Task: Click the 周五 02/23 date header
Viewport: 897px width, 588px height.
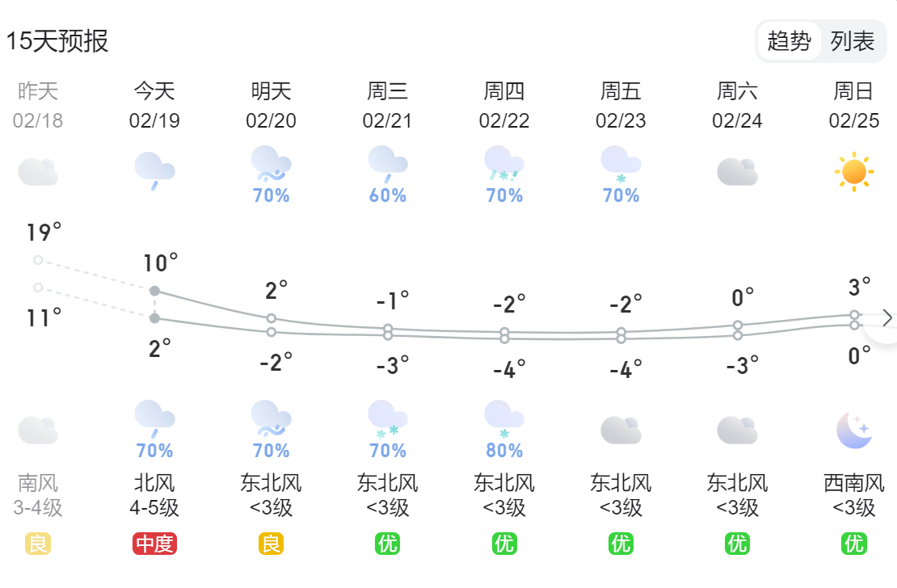Action: tap(618, 105)
